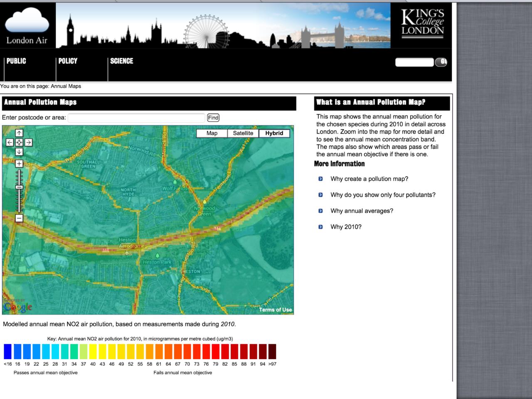Switch map to Map view
The image size is (532, 399).
(212, 133)
